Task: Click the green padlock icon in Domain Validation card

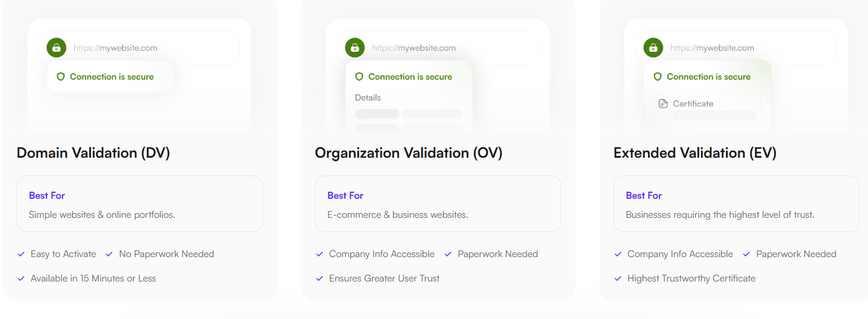Action: (x=56, y=48)
